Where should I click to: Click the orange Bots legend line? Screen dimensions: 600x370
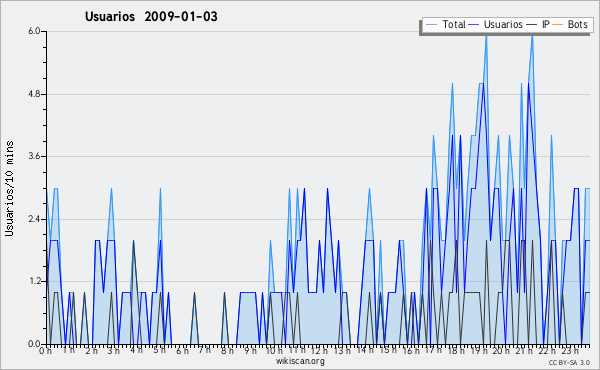tap(558, 25)
